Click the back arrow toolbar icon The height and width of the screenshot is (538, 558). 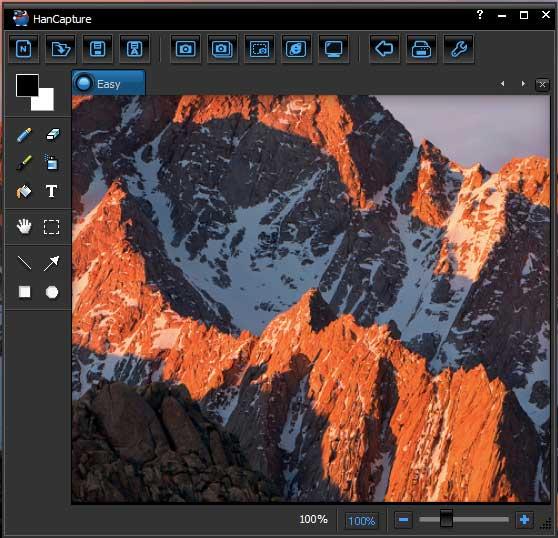point(385,49)
